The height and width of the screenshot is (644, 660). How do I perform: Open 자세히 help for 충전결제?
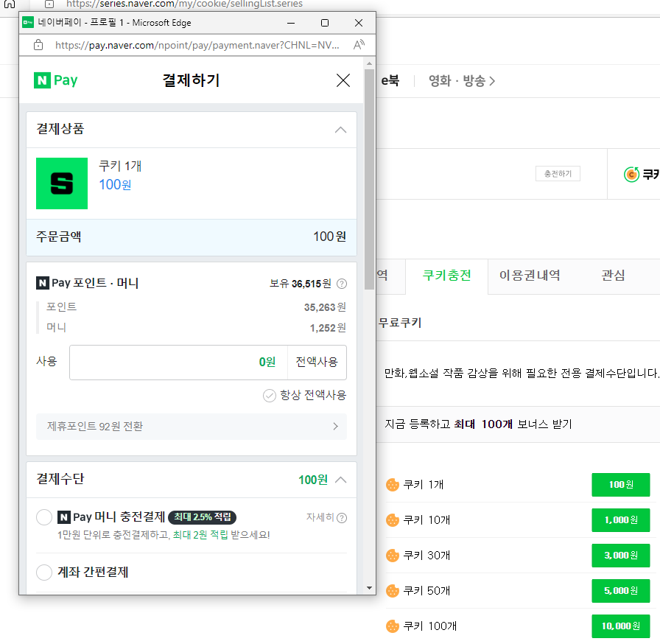coord(326,517)
